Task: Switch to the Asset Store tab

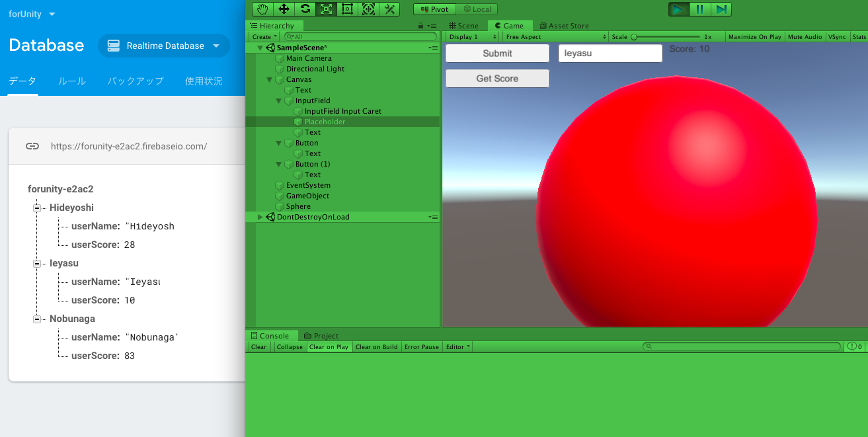Action: pos(563,26)
